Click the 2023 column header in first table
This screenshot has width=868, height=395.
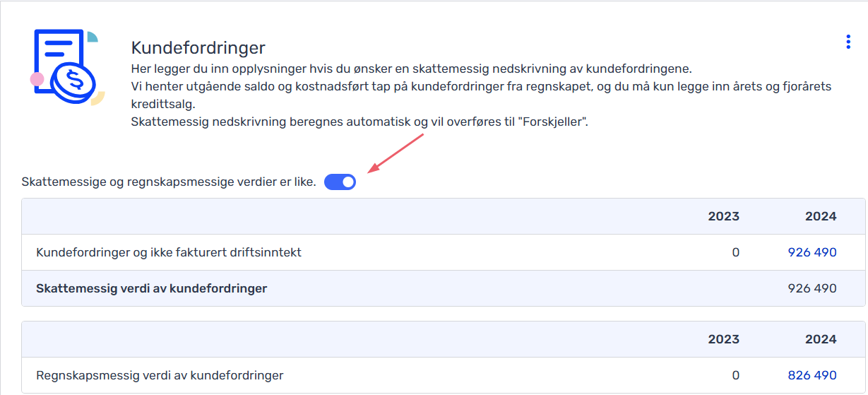[724, 216]
